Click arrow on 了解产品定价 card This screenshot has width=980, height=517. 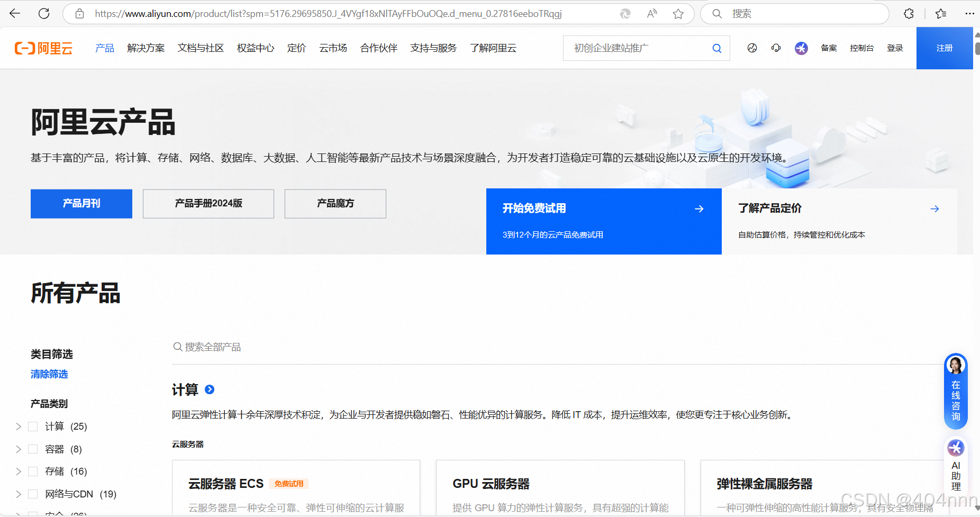pyautogui.click(x=934, y=208)
